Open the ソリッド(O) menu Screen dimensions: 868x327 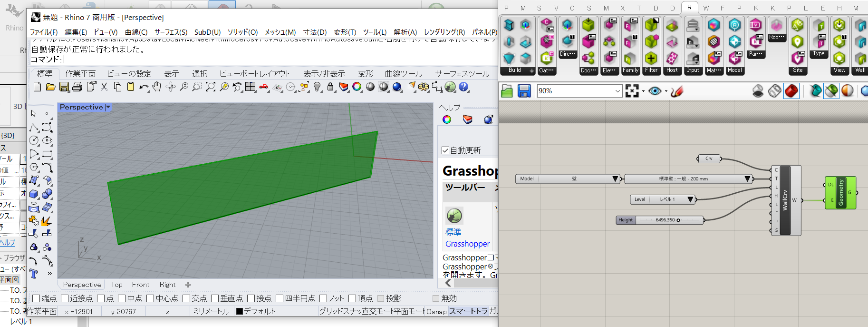click(x=243, y=32)
